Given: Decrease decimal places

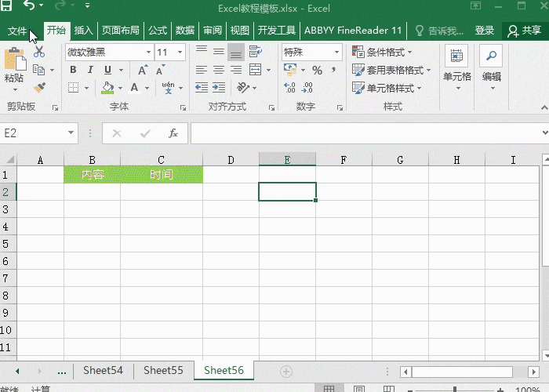Looking at the screenshot, I should click(307, 88).
